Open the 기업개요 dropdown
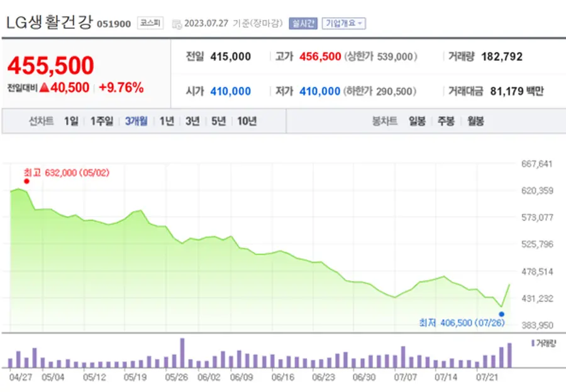The width and height of the screenshot is (566, 392). pyautogui.click(x=343, y=23)
